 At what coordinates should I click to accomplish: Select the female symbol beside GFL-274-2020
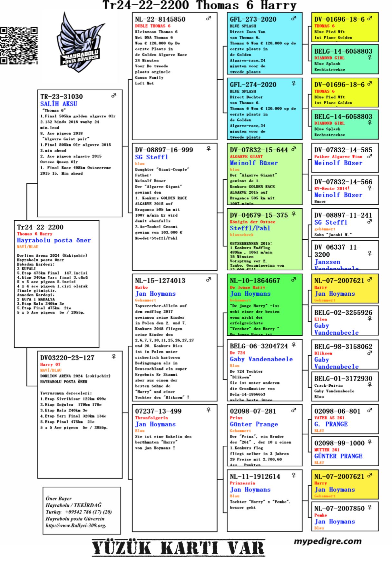pos(294,83)
